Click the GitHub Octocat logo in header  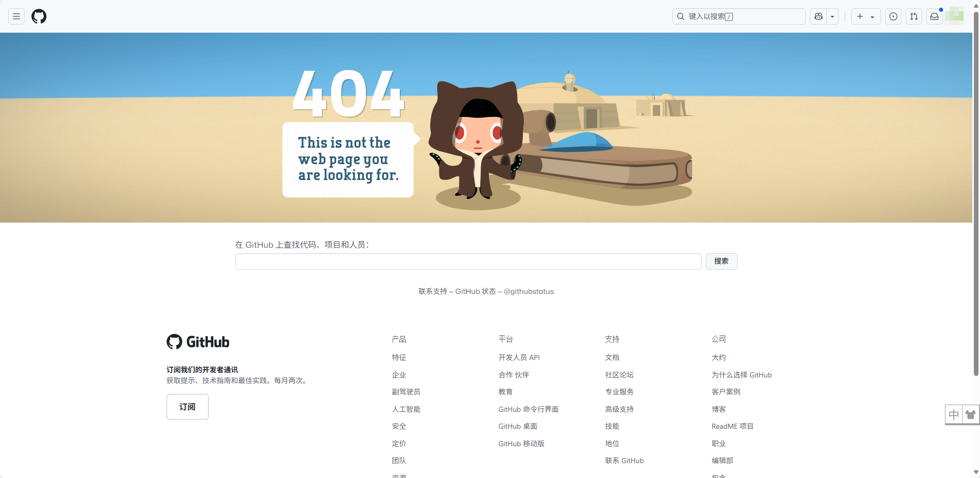(39, 16)
